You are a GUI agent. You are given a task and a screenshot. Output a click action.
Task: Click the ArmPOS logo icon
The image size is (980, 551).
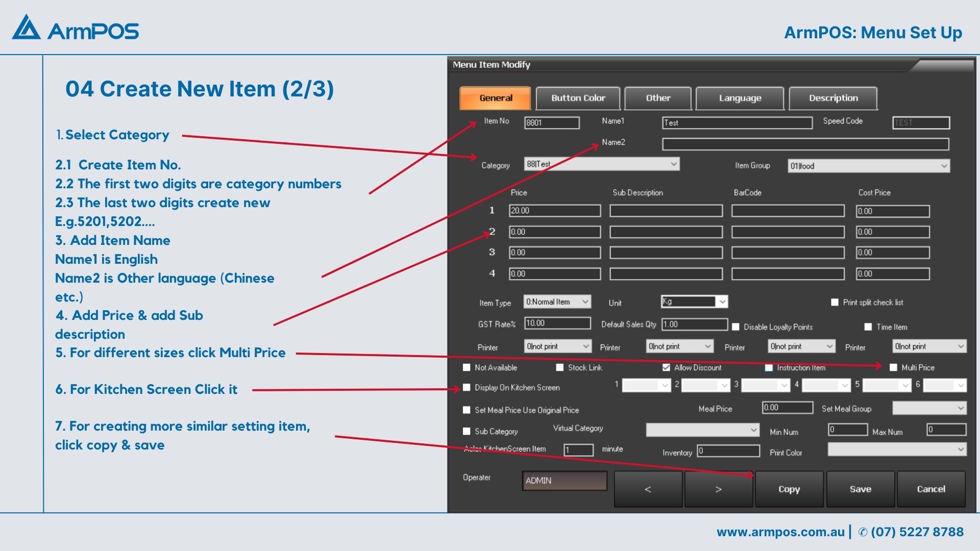(x=26, y=28)
